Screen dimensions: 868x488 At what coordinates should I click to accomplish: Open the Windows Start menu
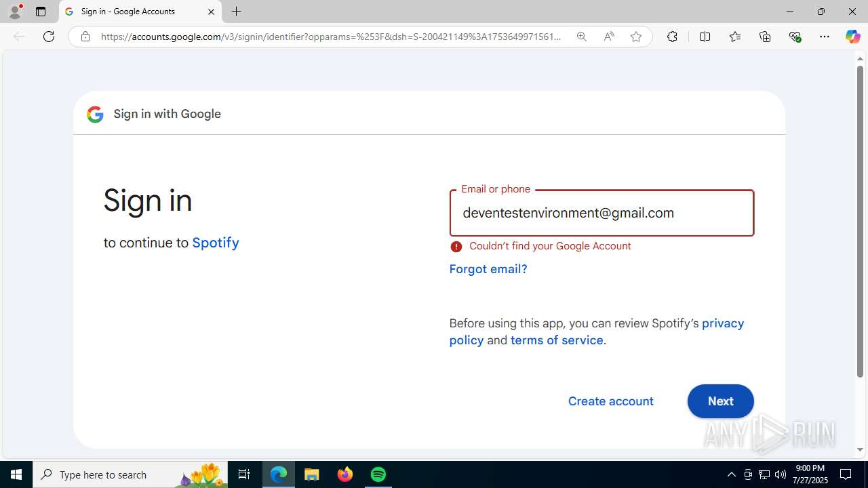point(16,474)
